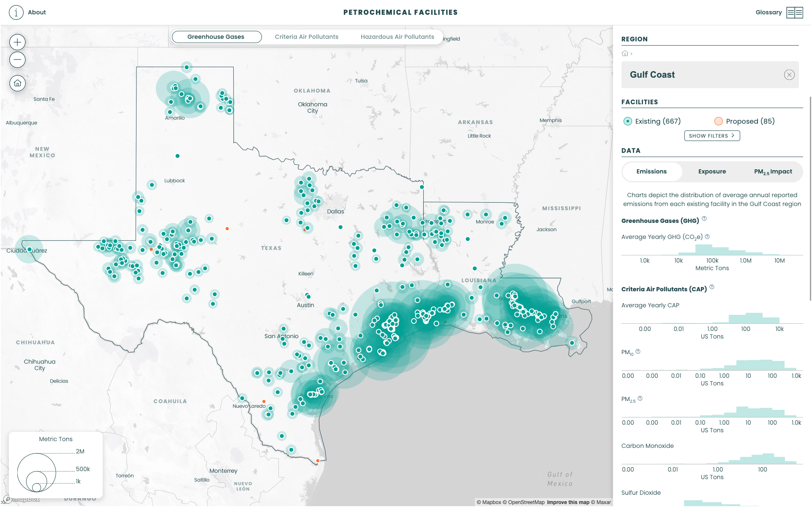Toggle Existing (667) facilities layer
Screen dimensions: 812x507
[628, 121]
